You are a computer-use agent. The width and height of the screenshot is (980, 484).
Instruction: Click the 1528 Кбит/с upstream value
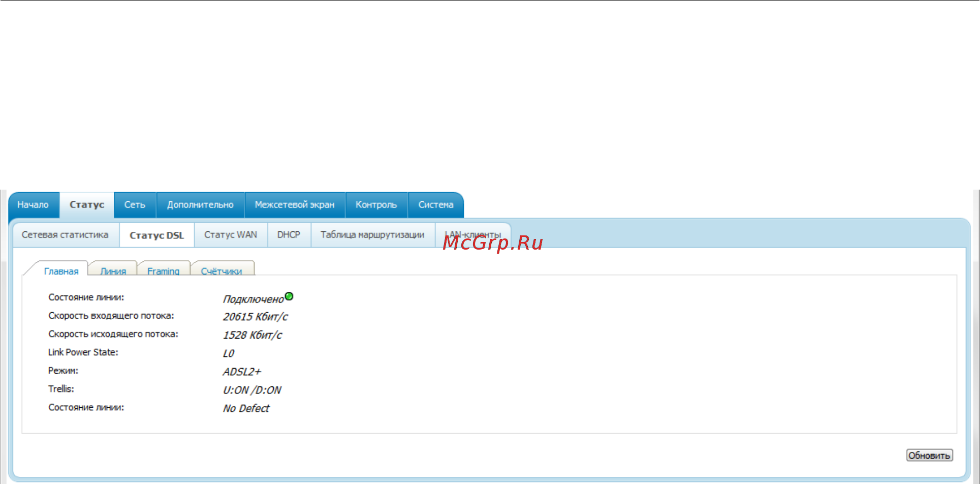point(252,335)
